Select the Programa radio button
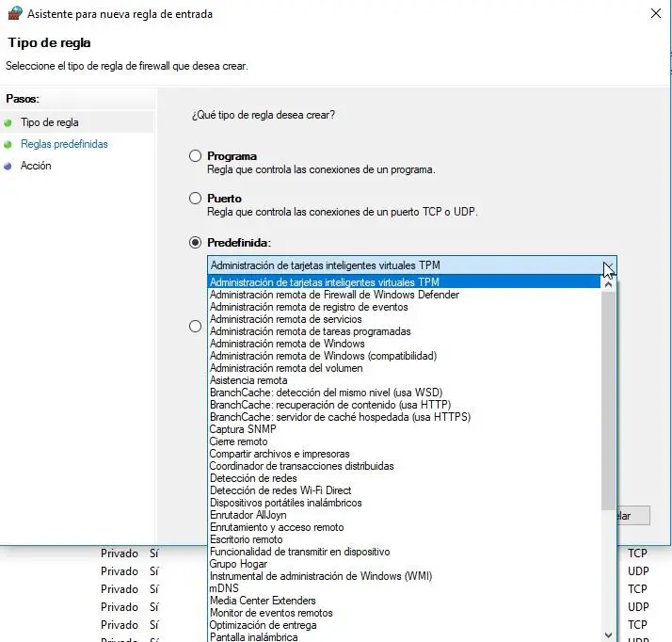The image size is (672, 642). point(195,155)
